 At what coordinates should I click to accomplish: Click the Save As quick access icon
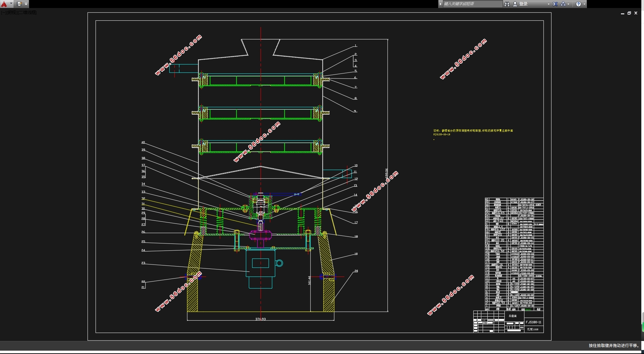coord(19,4)
